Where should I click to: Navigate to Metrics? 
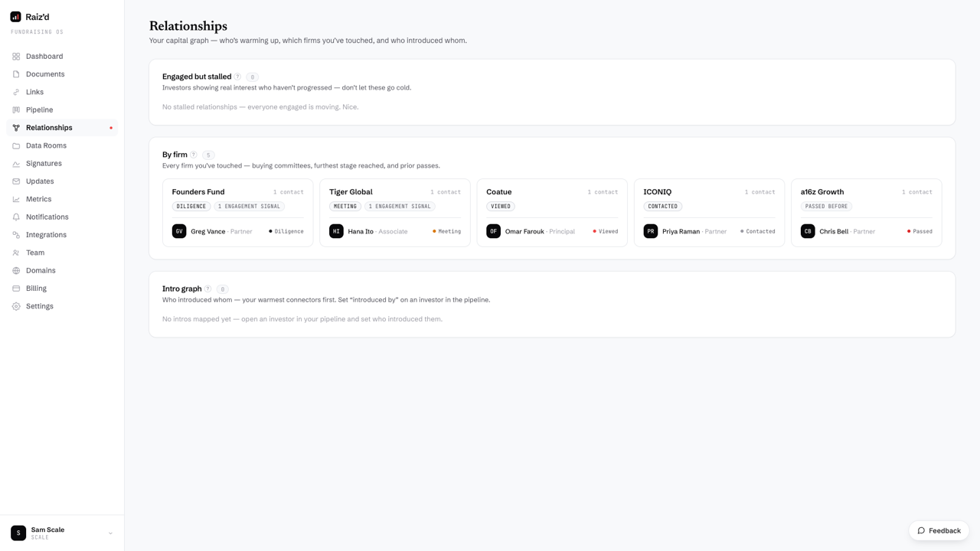pos(62,199)
